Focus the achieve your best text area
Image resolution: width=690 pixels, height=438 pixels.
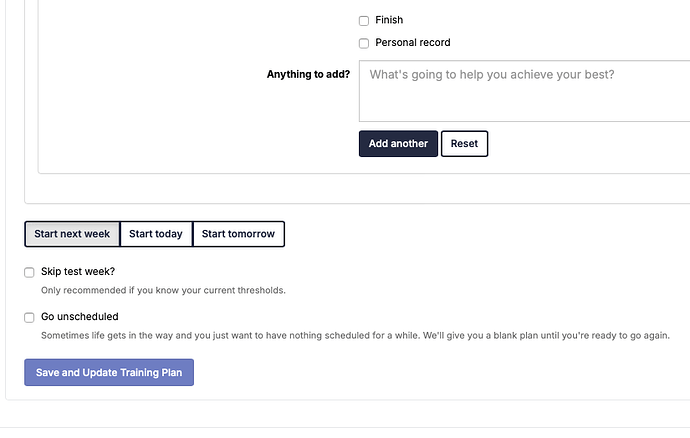[x=525, y=91]
